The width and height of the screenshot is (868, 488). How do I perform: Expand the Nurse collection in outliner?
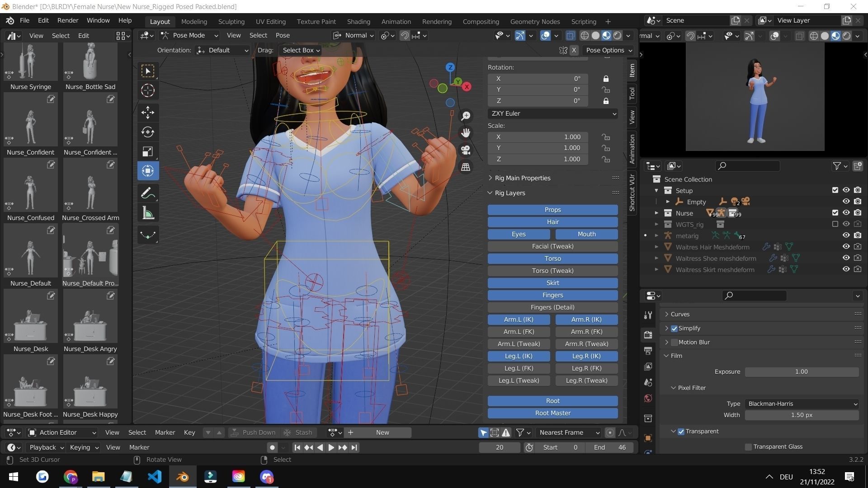pos(657,213)
